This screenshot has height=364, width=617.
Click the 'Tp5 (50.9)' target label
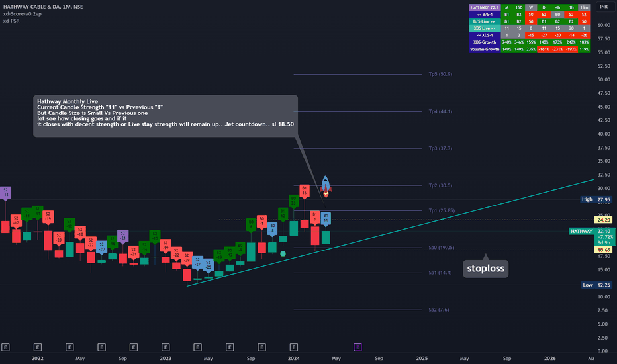pyautogui.click(x=440, y=74)
